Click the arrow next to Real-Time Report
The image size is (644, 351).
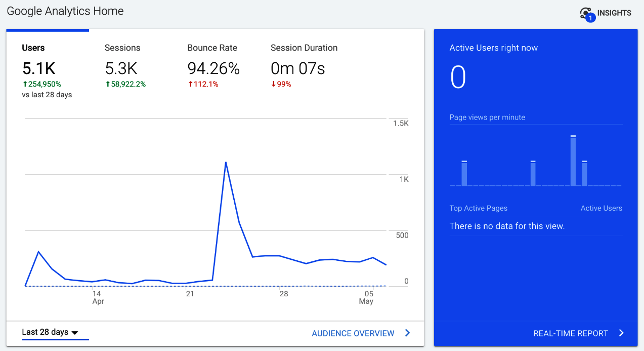[621, 333]
